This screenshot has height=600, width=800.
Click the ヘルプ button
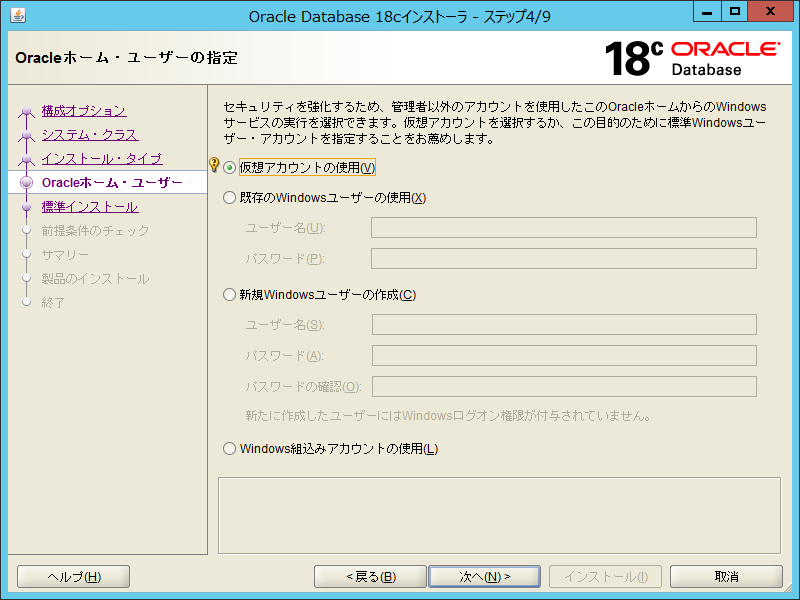click(73, 577)
